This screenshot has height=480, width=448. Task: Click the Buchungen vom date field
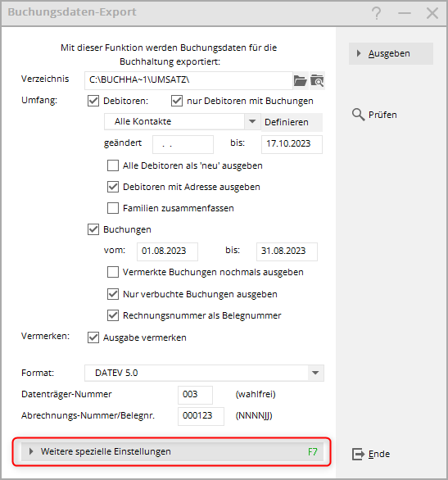click(x=167, y=251)
